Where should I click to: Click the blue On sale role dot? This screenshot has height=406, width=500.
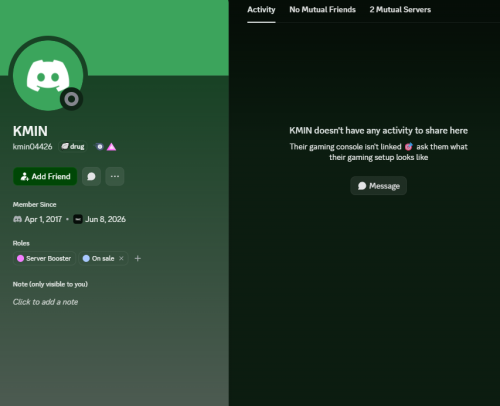[86, 258]
